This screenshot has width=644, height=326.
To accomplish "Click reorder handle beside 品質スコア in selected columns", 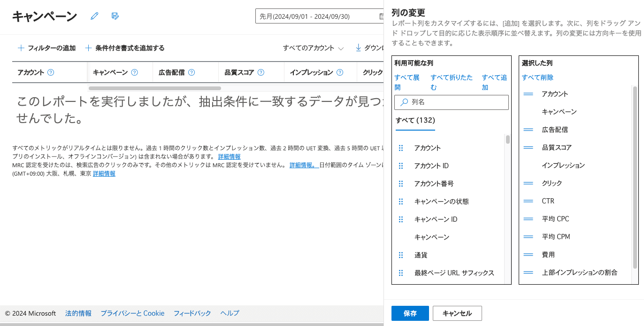I will tap(529, 147).
